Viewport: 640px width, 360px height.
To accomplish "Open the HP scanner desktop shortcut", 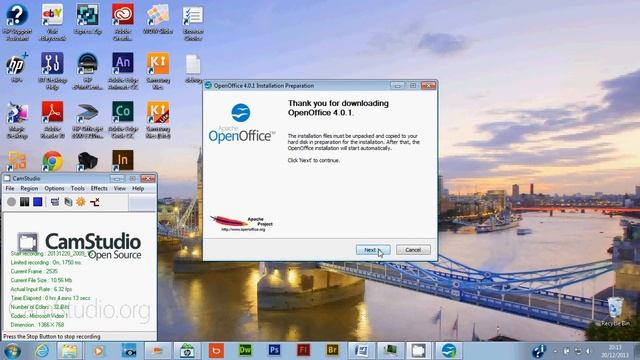I will click(x=87, y=119).
